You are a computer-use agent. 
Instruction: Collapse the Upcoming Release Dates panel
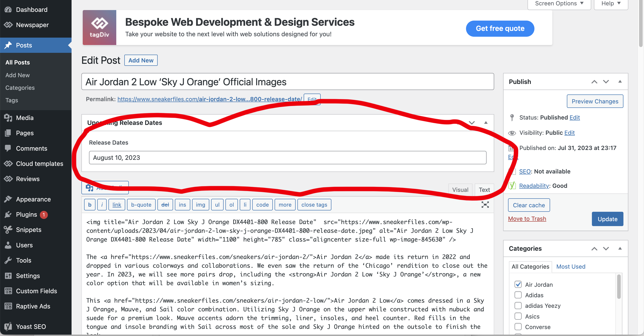coord(486,123)
